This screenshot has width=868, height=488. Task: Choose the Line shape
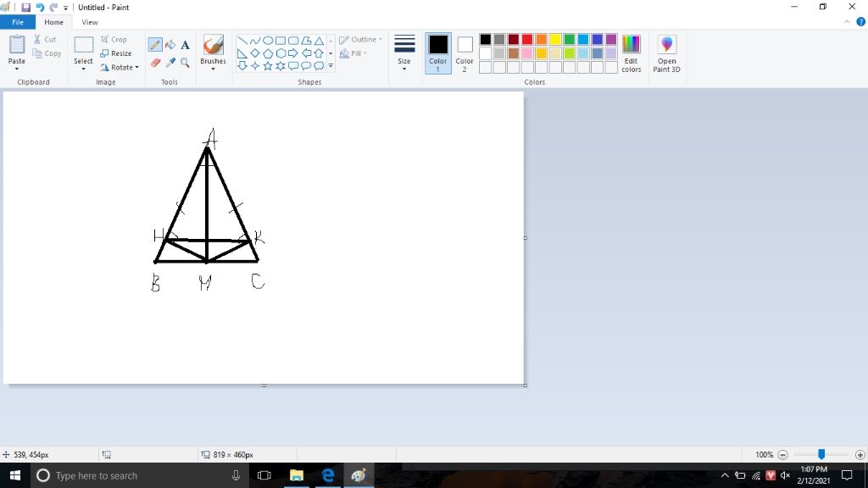click(x=242, y=41)
